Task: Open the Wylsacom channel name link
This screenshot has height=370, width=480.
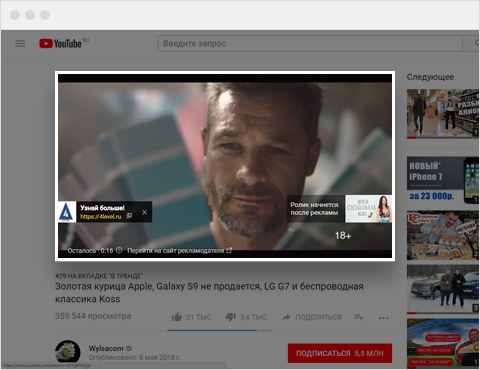Action: [106, 348]
